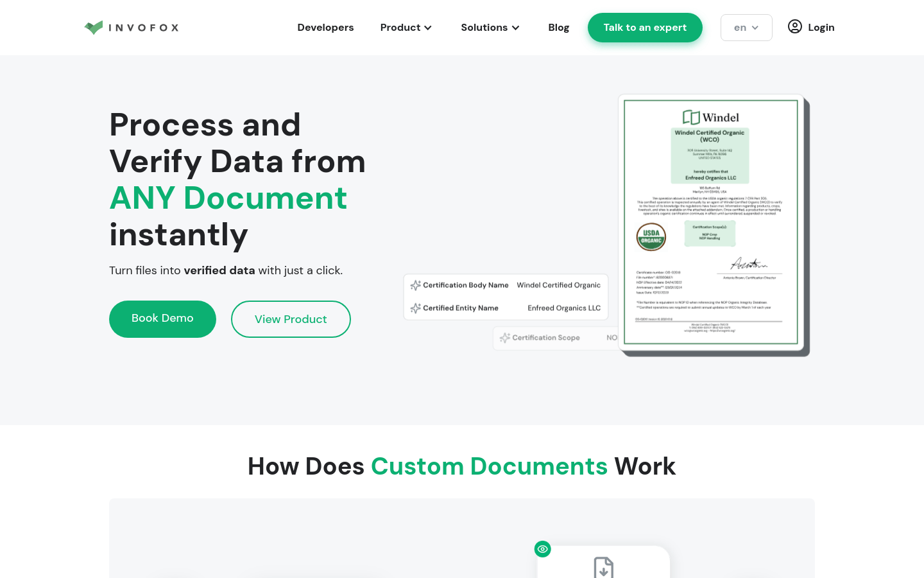Click 'How Does Custom Documents Work' heading

[x=462, y=466]
